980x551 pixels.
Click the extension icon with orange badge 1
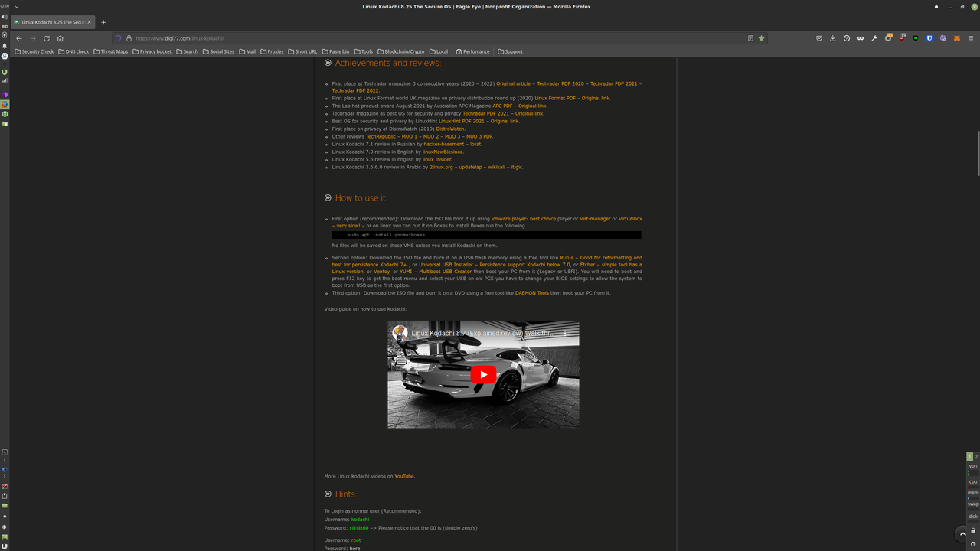click(x=888, y=37)
